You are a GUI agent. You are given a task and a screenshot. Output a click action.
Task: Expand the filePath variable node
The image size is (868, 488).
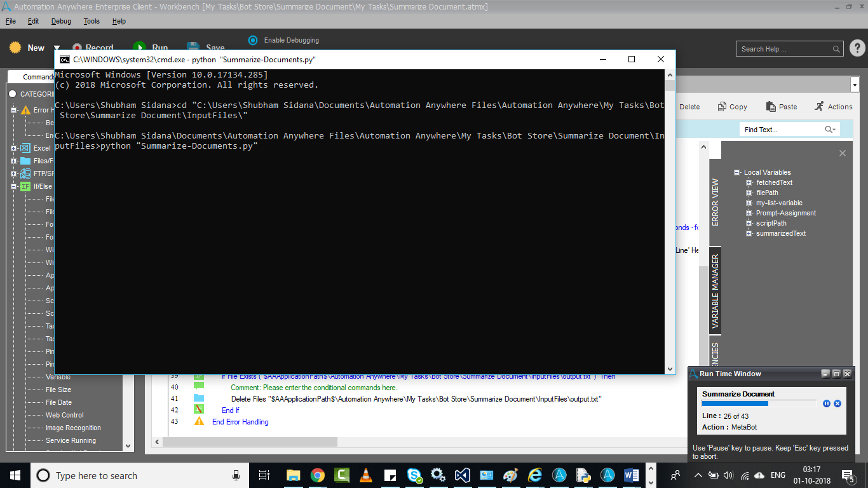coord(749,193)
